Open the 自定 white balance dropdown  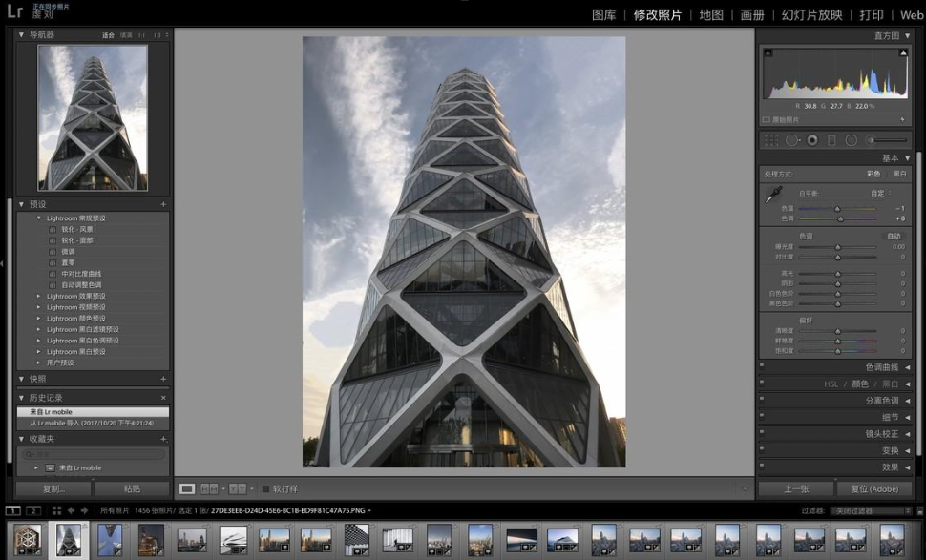(880, 193)
